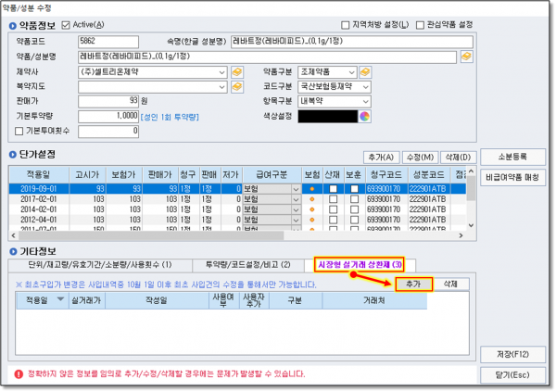This screenshot has width=556, height=392.
Task: Click the lookup icon next to 복약지도 dropdown
Action: click(236, 86)
